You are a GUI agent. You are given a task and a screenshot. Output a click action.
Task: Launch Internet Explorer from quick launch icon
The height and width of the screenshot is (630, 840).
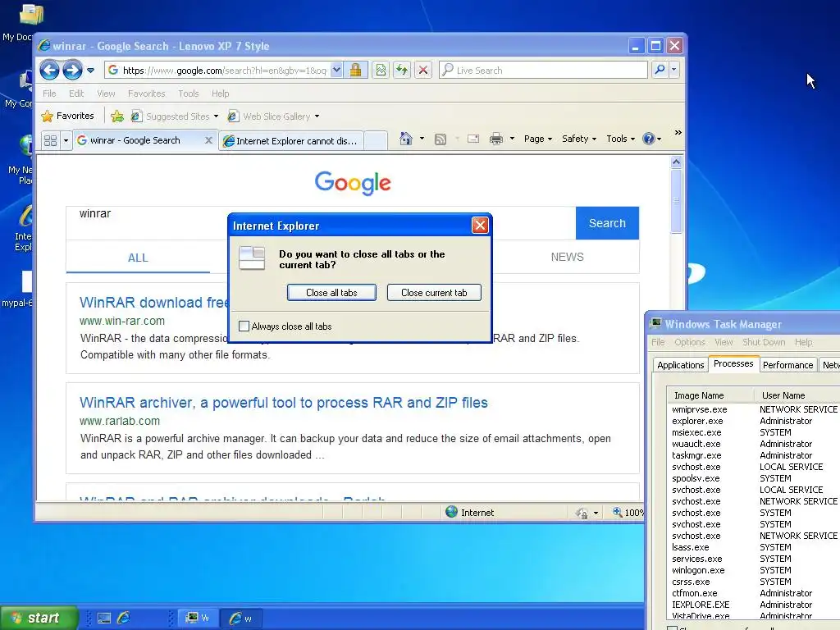pyautogui.click(x=124, y=618)
